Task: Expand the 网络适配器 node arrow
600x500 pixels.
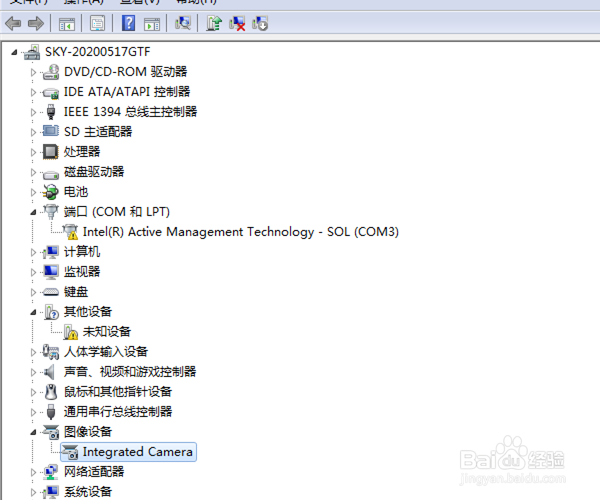Action: (x=33, y=472)
